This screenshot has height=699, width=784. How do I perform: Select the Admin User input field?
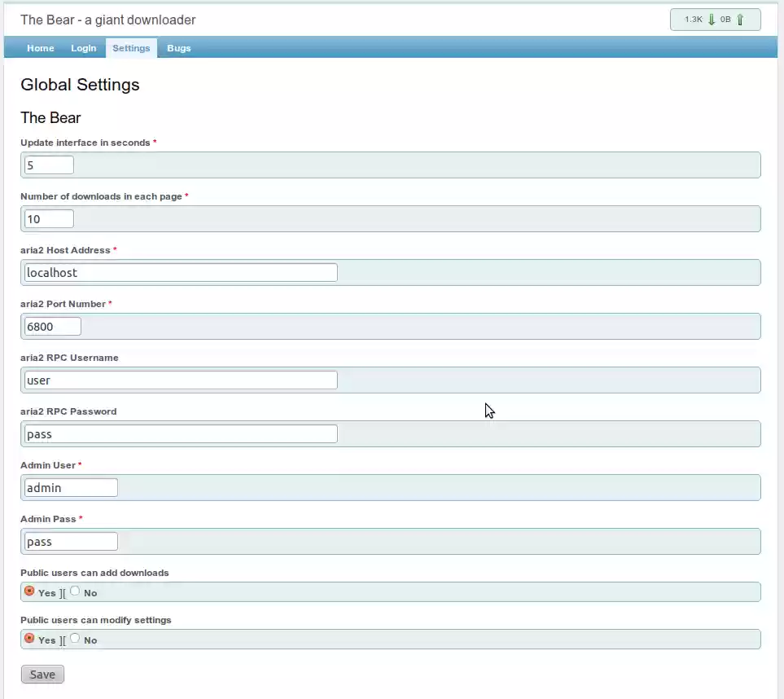click(x=70, y=487)
